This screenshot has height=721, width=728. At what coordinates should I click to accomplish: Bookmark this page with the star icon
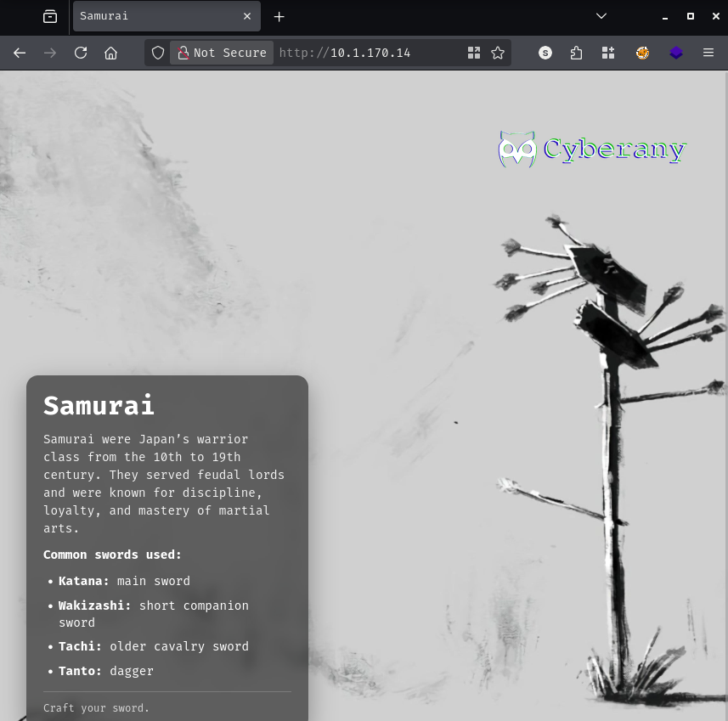(498, 53)
